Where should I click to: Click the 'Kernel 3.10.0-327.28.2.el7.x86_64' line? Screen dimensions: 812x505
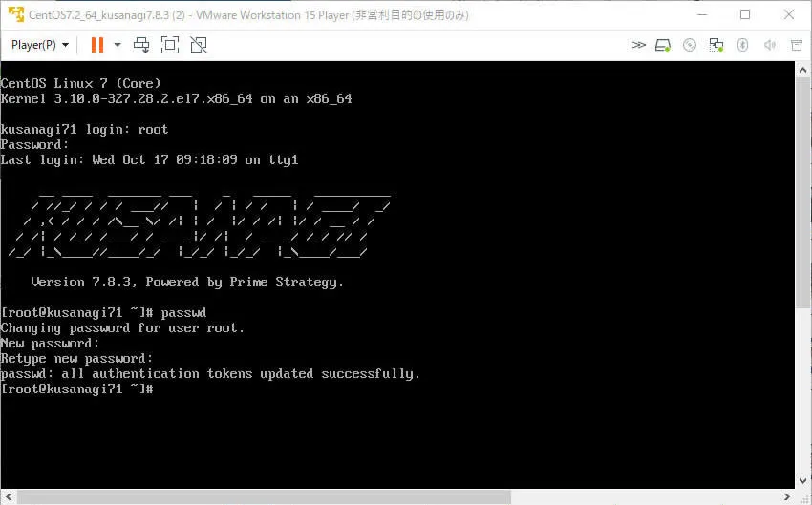coord(176,99)
